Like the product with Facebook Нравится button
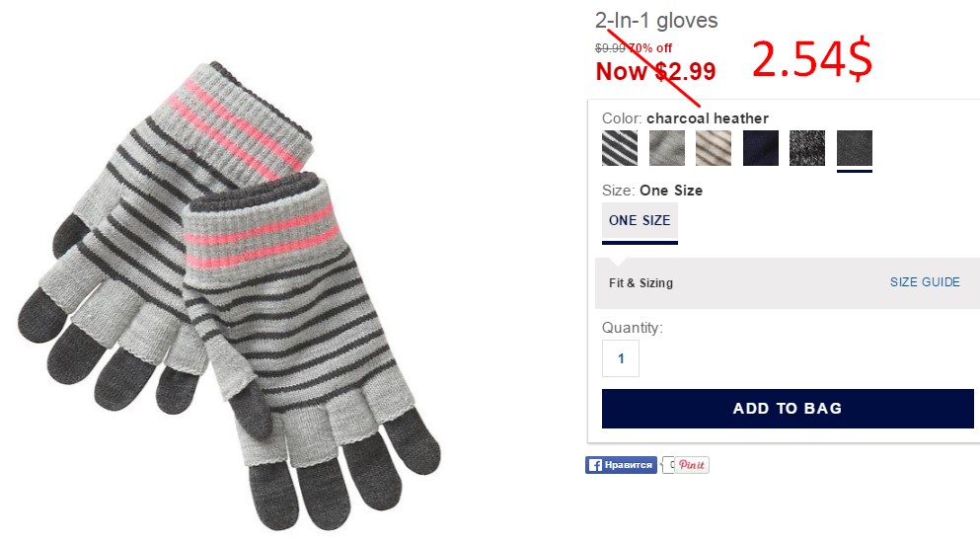 tap(621, 465)
